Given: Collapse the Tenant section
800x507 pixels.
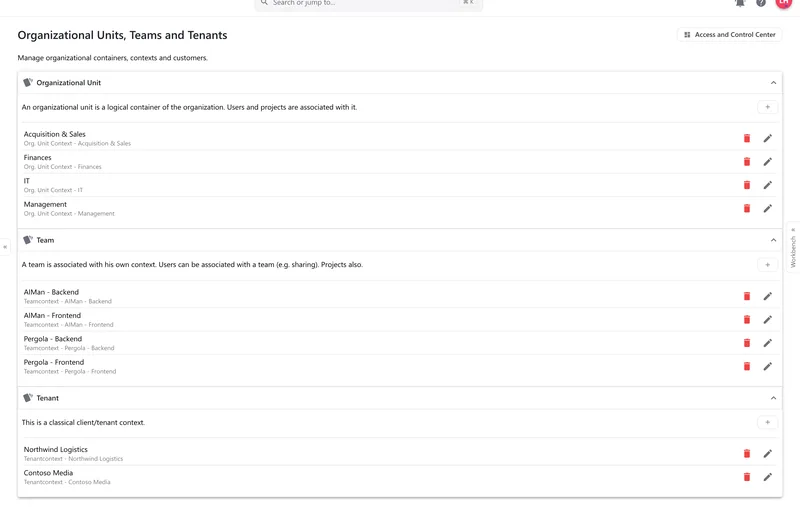Looking at the screenshot, I should (773, 398).
